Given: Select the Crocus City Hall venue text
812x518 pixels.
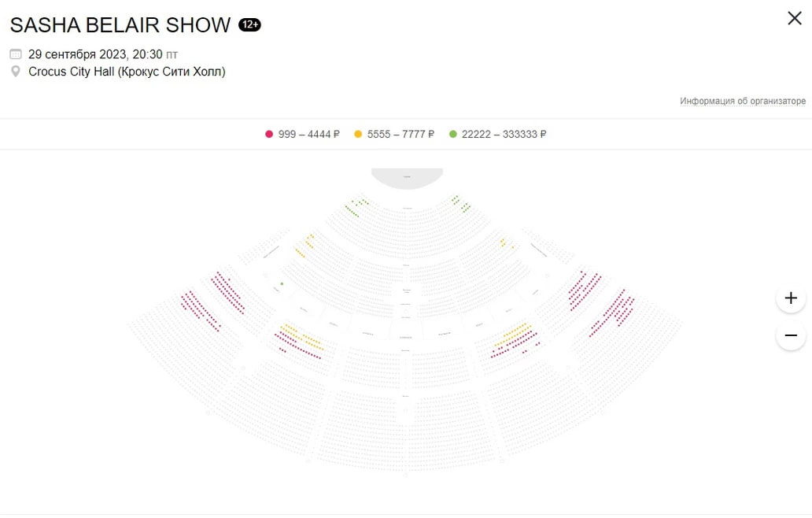Looking at the screenshot, I should [127, 72].
